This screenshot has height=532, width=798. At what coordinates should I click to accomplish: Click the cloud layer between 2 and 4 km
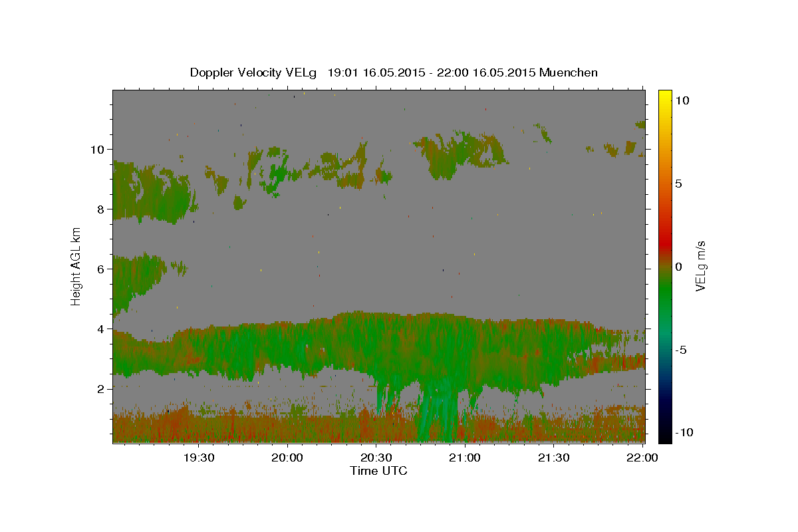click(x=379, y=349)
